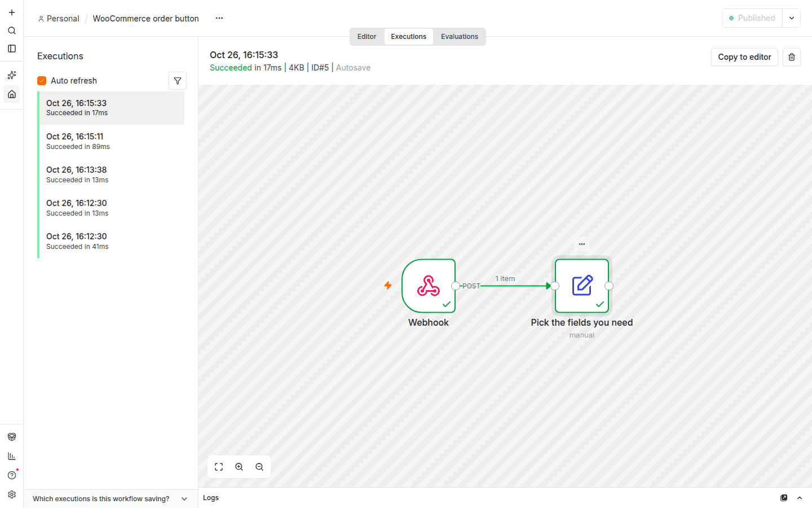Screen dimensions: 812x508
Task: Click the plus icon in the left sidebar
Action: pos(12,12)
